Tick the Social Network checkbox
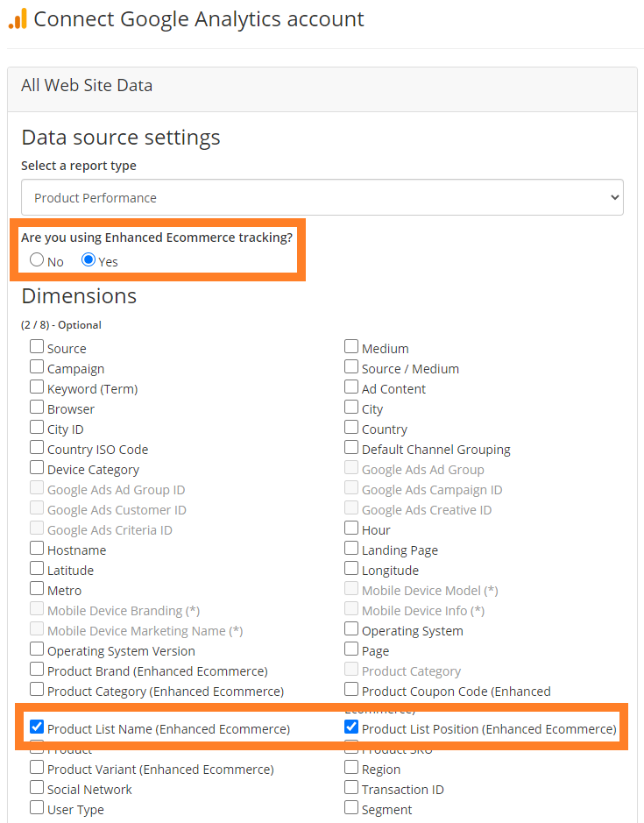 pyautogui.click(x=37, y=787)
